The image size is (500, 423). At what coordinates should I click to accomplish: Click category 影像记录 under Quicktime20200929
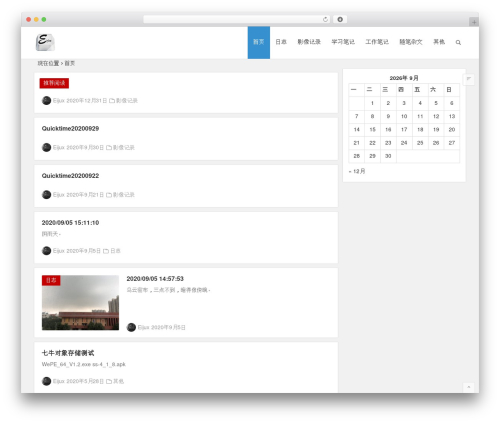[124, 147]
